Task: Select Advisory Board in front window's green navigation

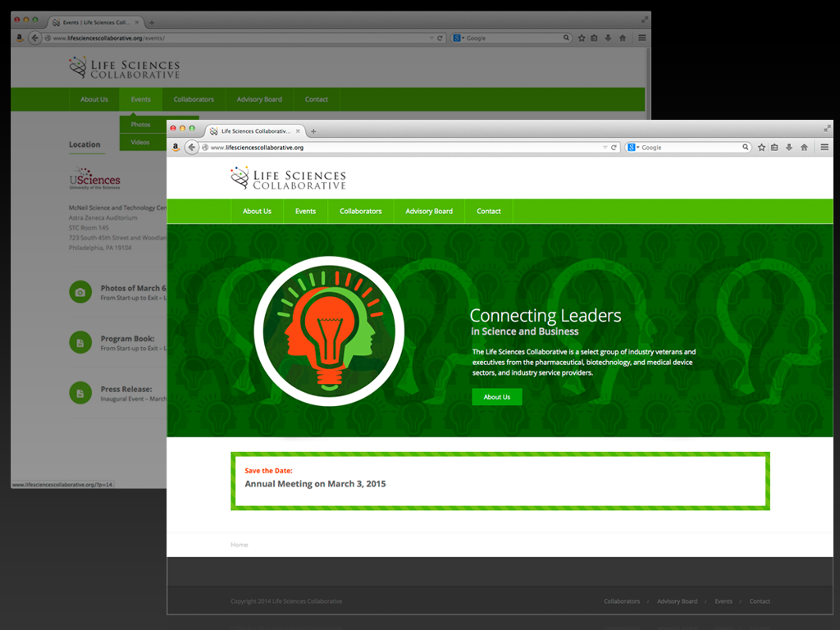Action: pyautogui.click(x=429, y=211)
